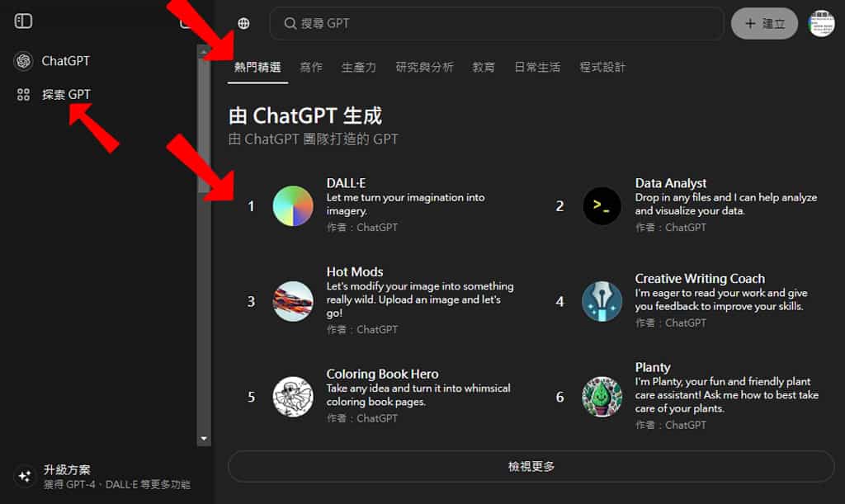Click 'I'm Planty, your fun and friendly' description
The height and width of the screenshot is (504, 845).
(x=726, y=395)
